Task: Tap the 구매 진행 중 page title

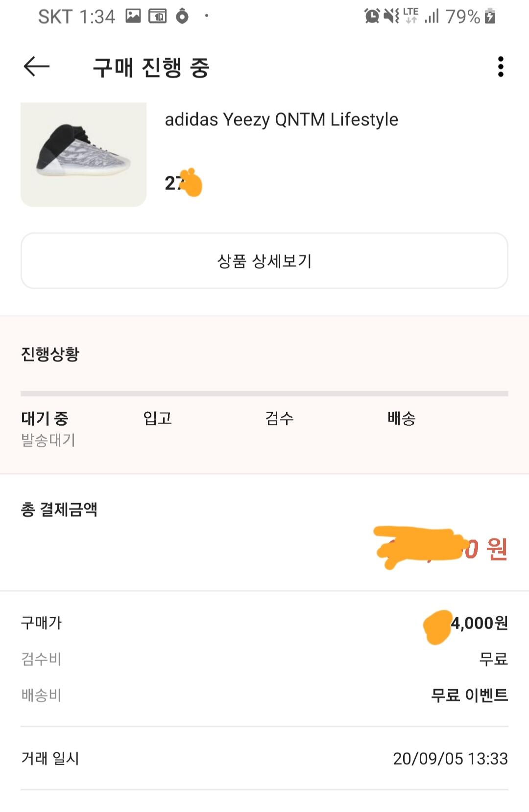Action: [151, 68]
